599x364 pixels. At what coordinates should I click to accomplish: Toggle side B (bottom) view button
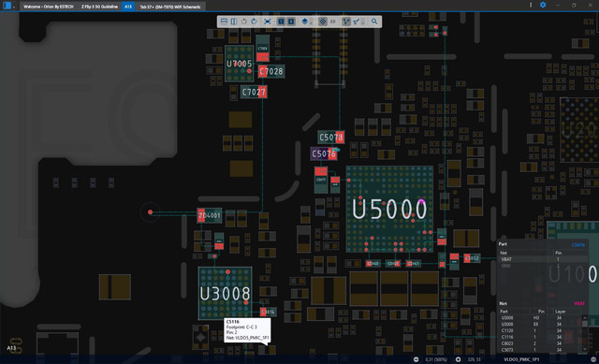coord(291,22)
